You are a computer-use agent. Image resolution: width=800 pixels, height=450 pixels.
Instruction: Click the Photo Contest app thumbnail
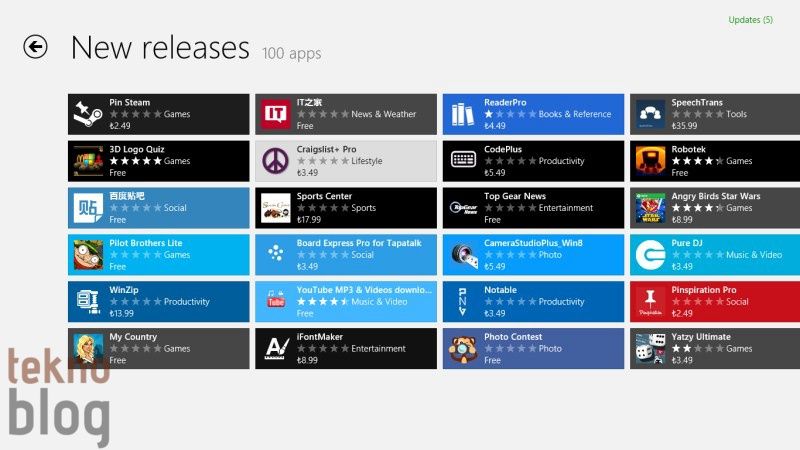coord(462,348)
